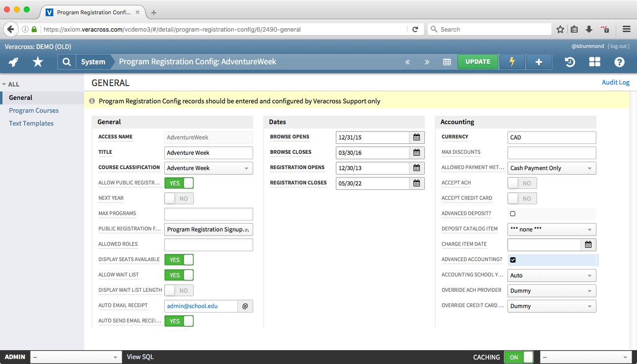The image size is (637, 364).
Task: Toggle Allow Public Registration off
Action: pyautogui.click(x=179, y=182)
